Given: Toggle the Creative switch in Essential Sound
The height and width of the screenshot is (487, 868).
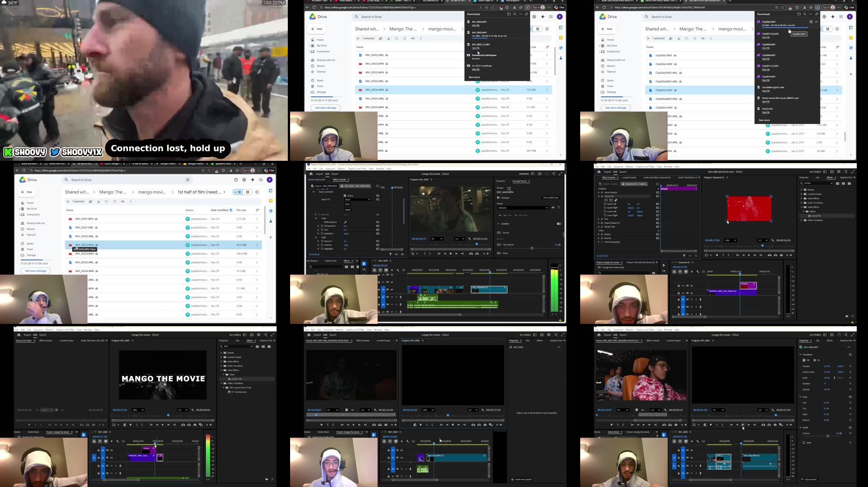Looking at the screenshot, I should [x=559, y=224].
